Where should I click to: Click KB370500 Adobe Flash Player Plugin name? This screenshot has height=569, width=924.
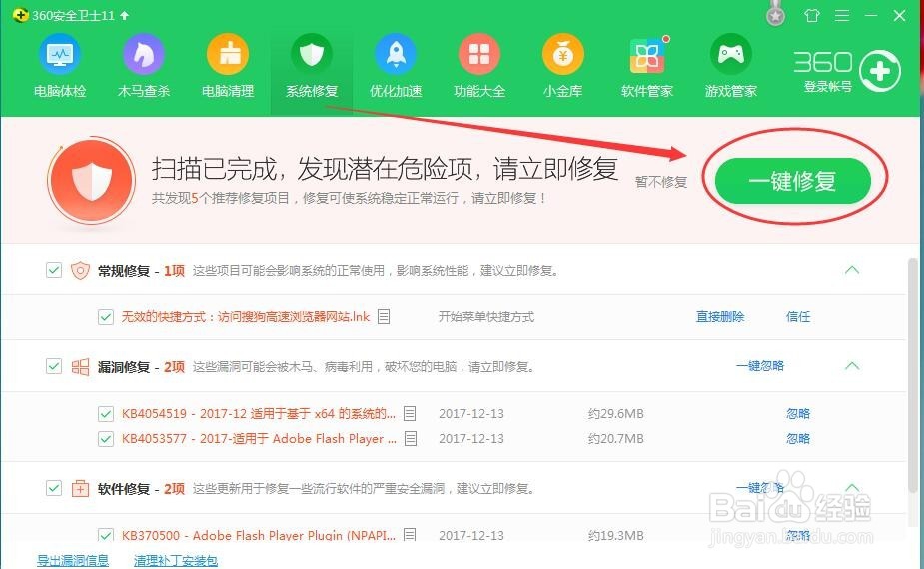(258, 535)
